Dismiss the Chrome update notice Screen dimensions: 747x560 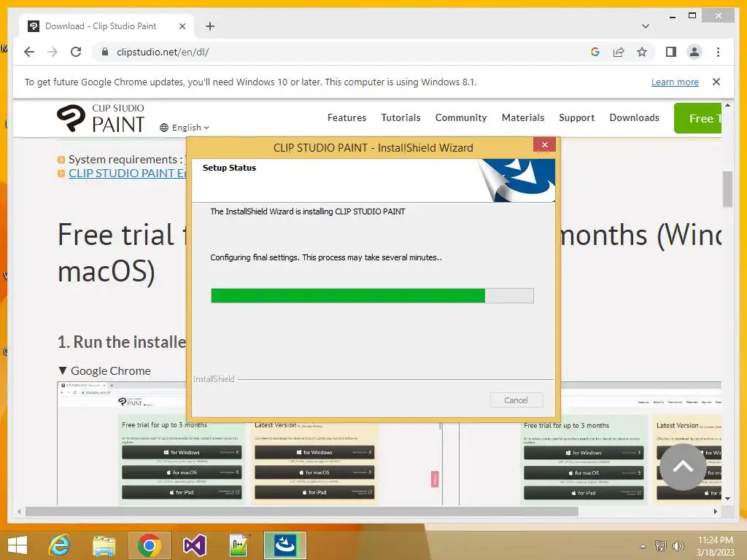tap(716, 82)
